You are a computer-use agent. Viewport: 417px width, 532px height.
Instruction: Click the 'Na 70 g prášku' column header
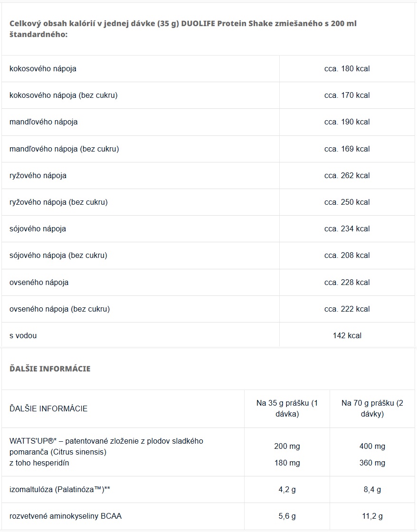coord(372,408)
